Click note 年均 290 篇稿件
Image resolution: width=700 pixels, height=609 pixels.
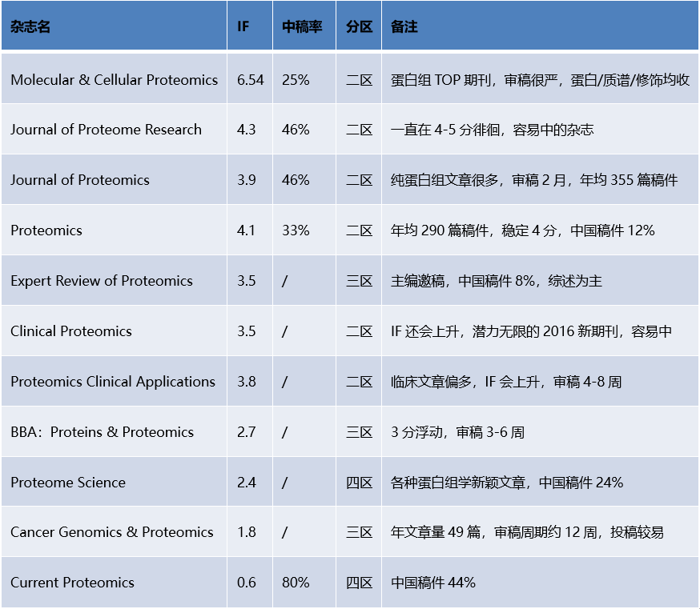tap(523, 230)
